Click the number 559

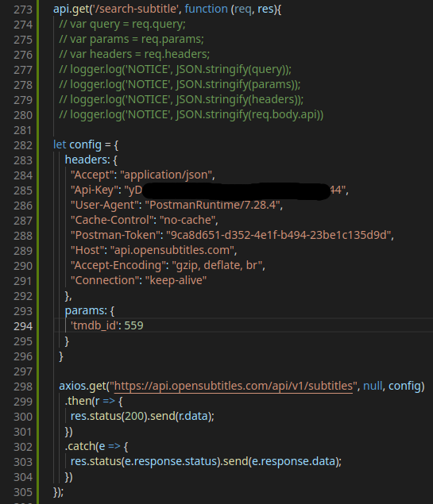pyautogui.click(x=133, y=326)
